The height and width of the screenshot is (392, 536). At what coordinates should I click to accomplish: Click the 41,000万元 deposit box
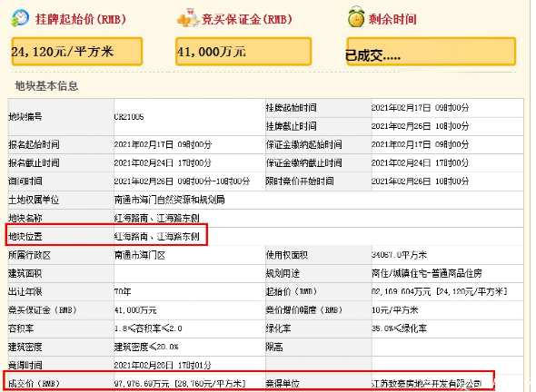(x=243, y=51)
